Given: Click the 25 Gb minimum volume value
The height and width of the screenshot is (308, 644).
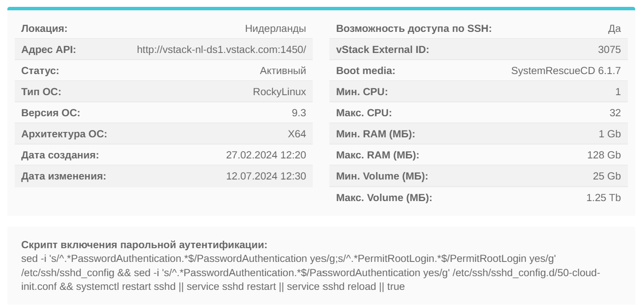Looking at the screenshot, I should click(607, 176).
